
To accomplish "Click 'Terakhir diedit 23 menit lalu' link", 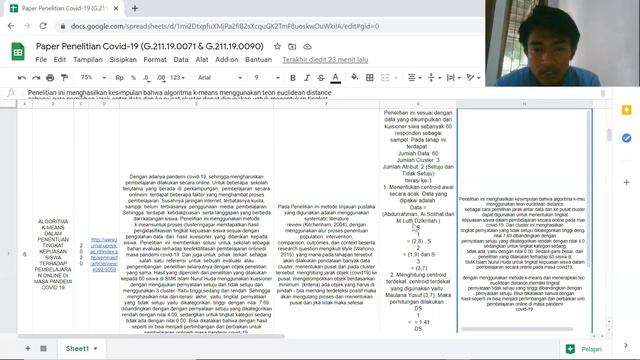I will [x=325, y=60].
